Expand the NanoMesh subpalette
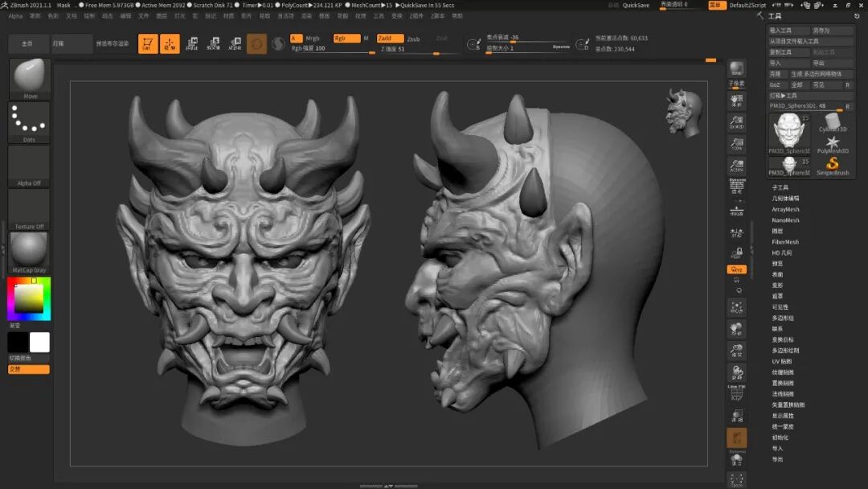This screenshot has height=489, width=868. tap(785, 220)
